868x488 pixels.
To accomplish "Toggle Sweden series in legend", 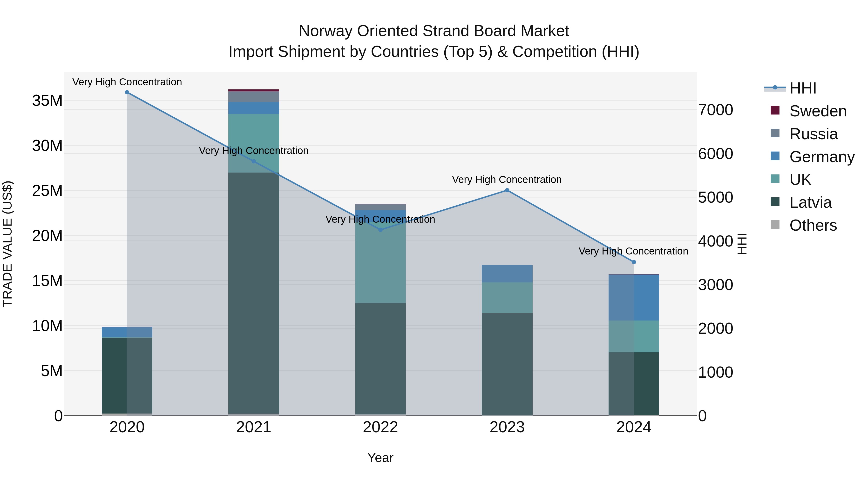I will pos(809,111).
